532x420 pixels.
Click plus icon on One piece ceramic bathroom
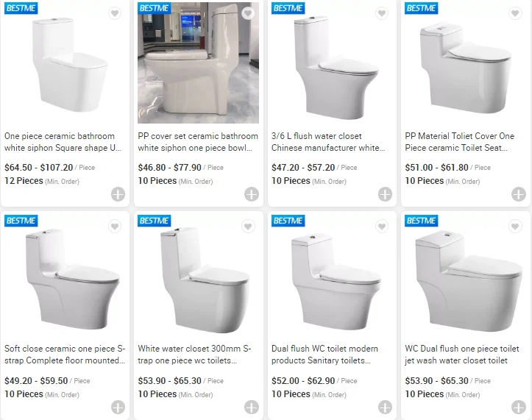click(118, 194)
